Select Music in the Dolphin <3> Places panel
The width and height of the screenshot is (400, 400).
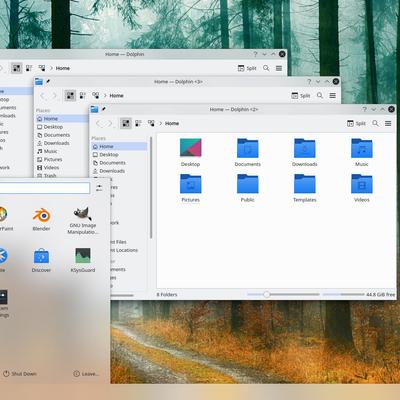click(x=62, y=151)
